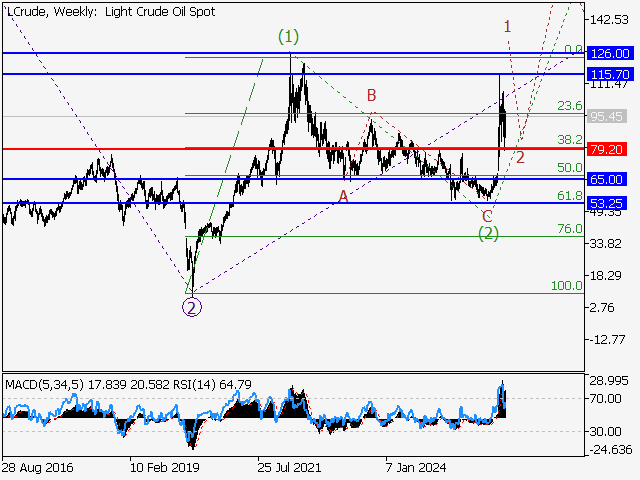
Task: Select the red 79.20 price tag
Action: point(609,149)
